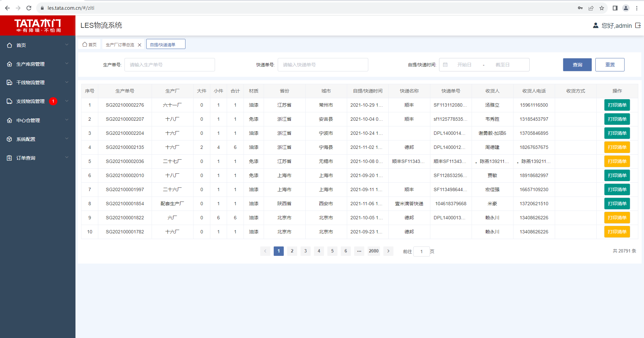644x338 pixels.
Task: Click the 查询 search button
Action: click(577, 65)
